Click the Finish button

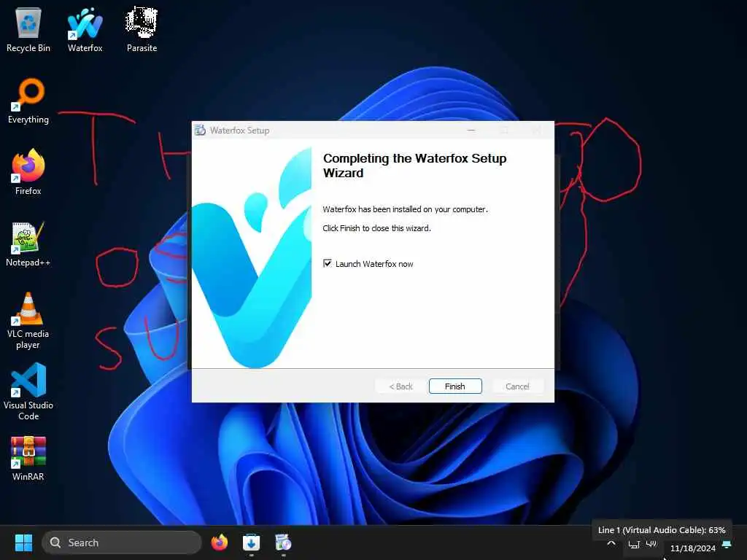(x=455, y=386)
